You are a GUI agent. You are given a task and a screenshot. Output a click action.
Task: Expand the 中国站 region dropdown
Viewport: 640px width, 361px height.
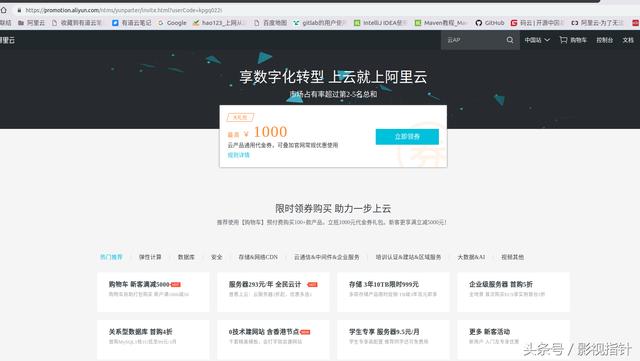tap(537, 40)
